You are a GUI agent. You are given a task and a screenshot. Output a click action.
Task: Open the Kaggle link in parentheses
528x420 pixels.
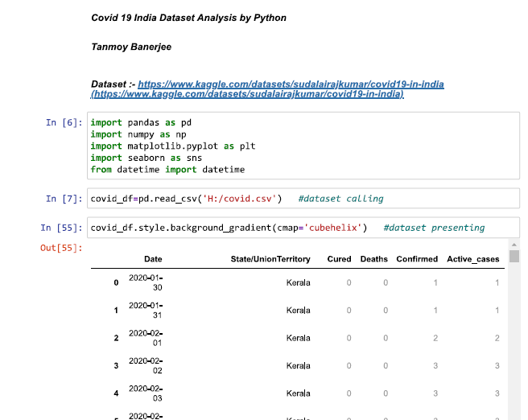coord(247,94)
